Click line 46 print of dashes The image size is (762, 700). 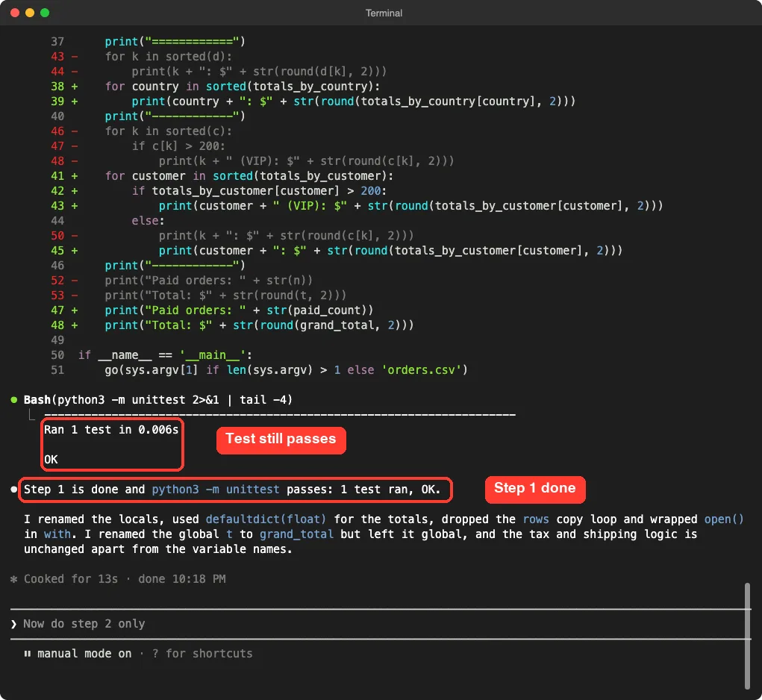pos(149,266)
